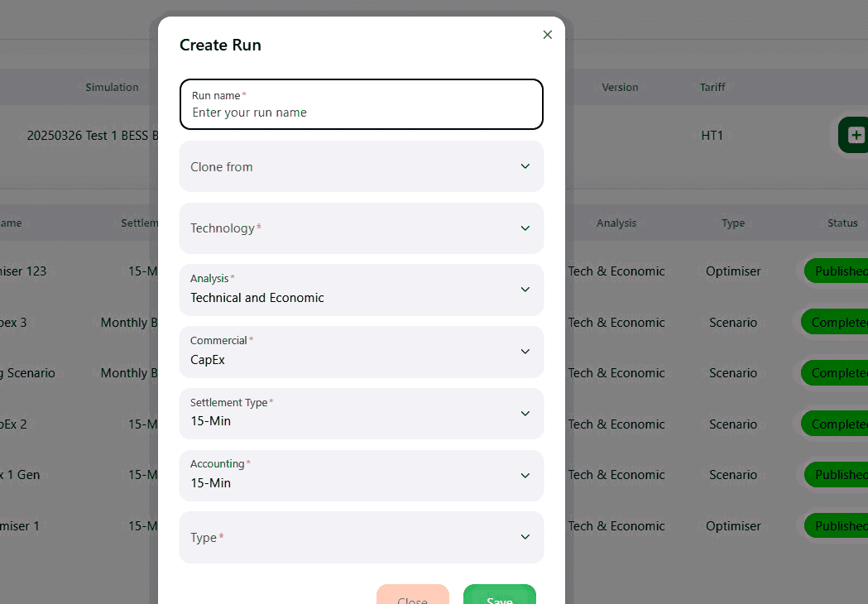Click the Save button
The width and height of the screenshot is (868, 604).
499,598
